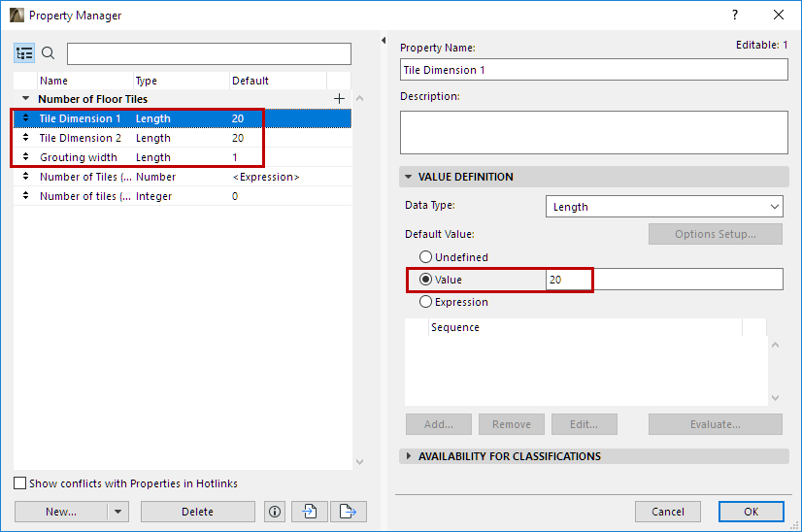The image size is (802, 532).
Task: Add property with the plus icon
Action: coord(339,99)
